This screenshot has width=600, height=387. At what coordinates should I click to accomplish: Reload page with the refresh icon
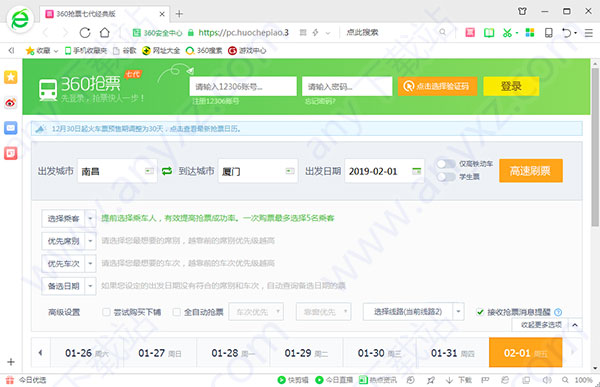[85, 33]
